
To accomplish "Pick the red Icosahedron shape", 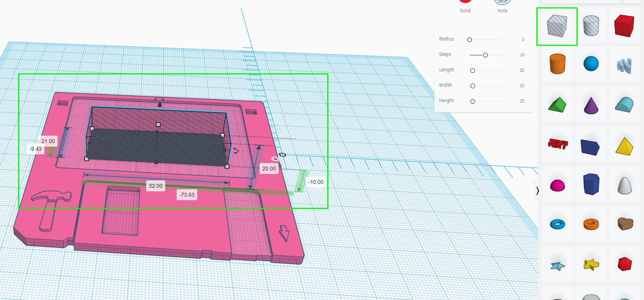I will 624,264.
